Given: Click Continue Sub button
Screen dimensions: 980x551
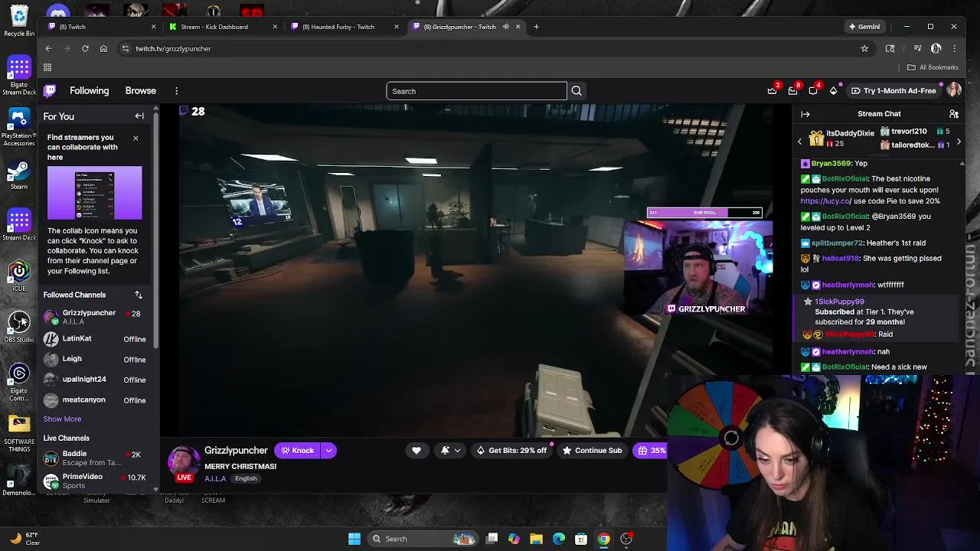Looking at the screenshot, I should 592,451.
